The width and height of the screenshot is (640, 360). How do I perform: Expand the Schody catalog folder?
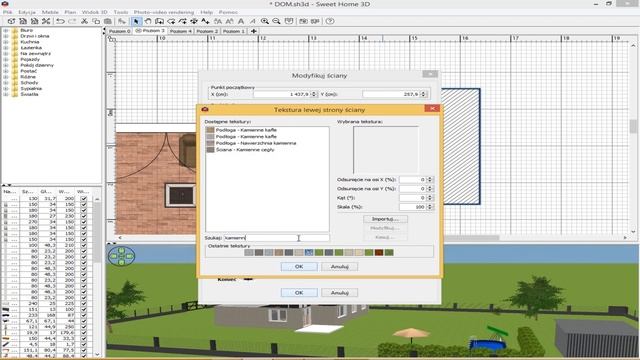click(x=6, y=82)
